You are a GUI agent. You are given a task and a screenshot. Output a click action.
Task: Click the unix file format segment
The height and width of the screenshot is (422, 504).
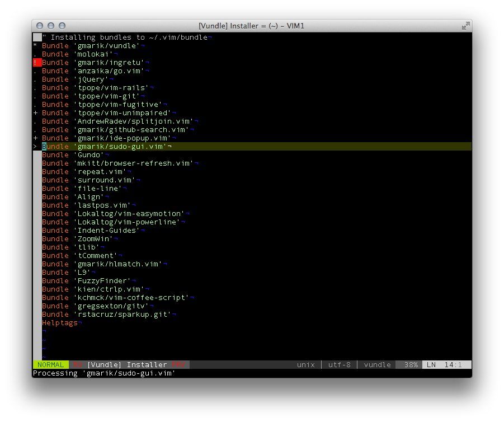306,365
